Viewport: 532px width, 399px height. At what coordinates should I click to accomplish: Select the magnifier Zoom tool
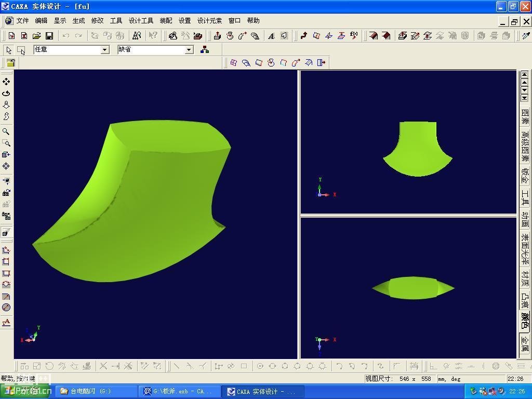coord(6,131)
